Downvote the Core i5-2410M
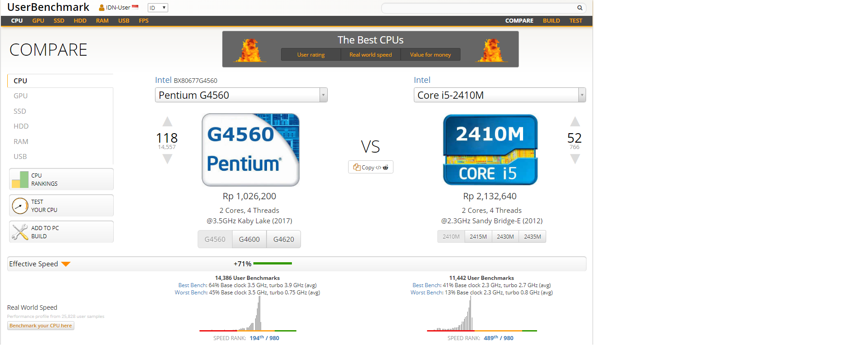 [x=575, y=159]
